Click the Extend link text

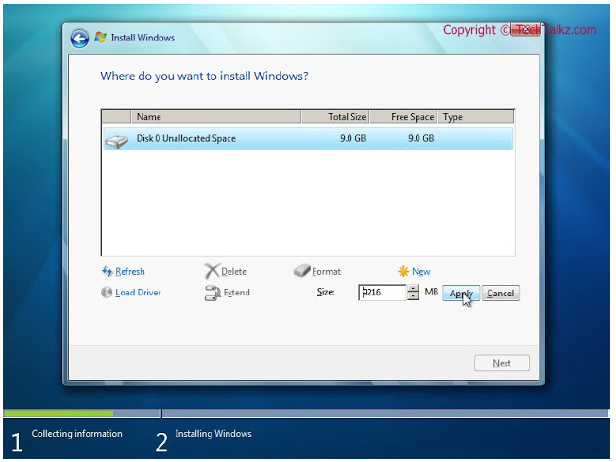tap(236, 292)
